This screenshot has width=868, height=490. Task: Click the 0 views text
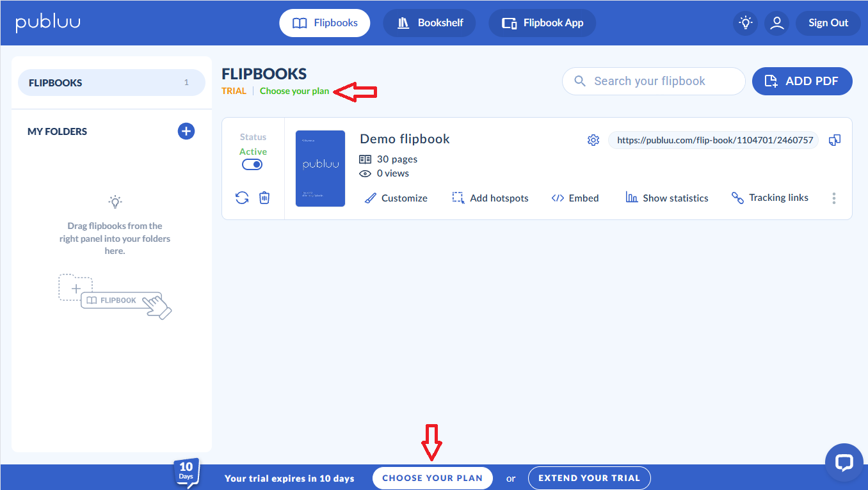[393, 173]
